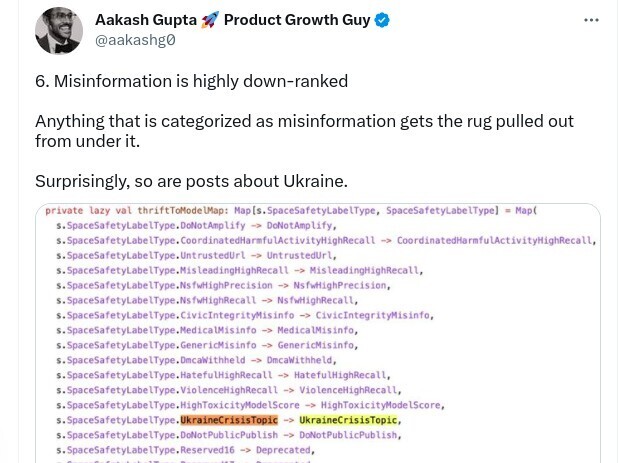Click the "Reserved16 -> Deprecated" code line

[185, 450]
